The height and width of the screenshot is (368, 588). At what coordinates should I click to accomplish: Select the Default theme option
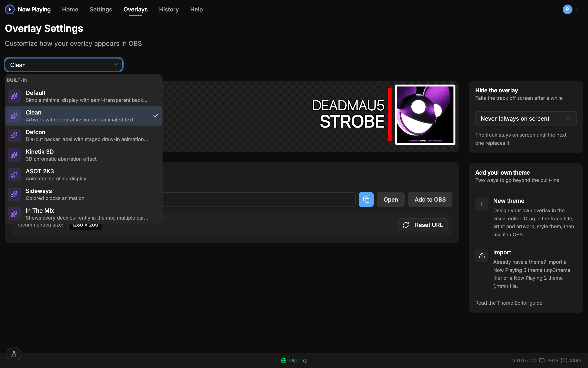pos(84,96)
